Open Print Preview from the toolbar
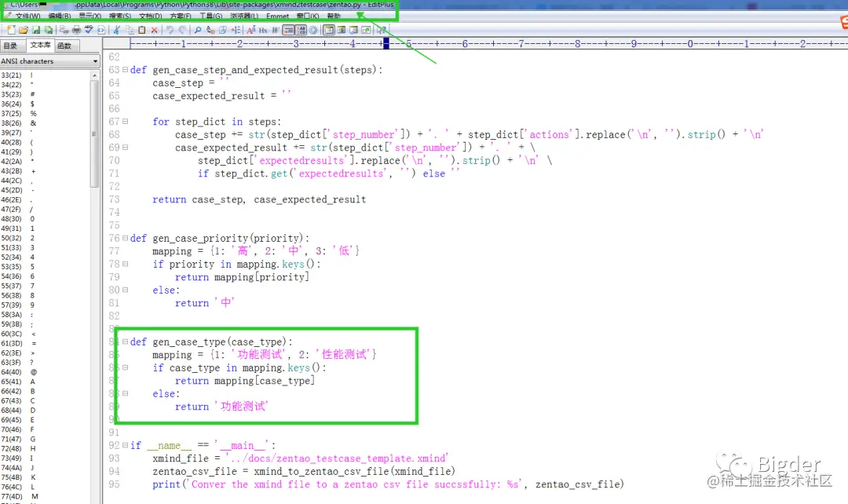Image resolution: width=848 pixels, height=504 pixels. pos(64,31)
